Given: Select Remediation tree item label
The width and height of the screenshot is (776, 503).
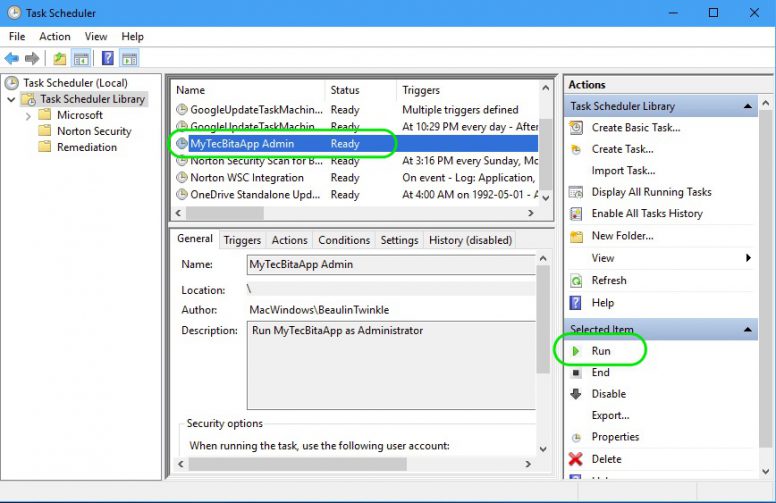Looking at the screenshot, I should pyautogui.click(x=87, y=147).
